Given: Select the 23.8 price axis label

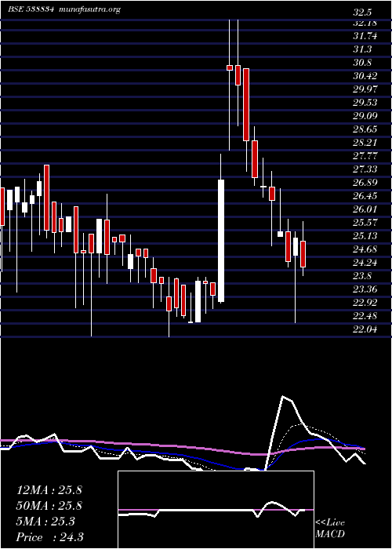Looking at the screenshot, I should (362, 276).
